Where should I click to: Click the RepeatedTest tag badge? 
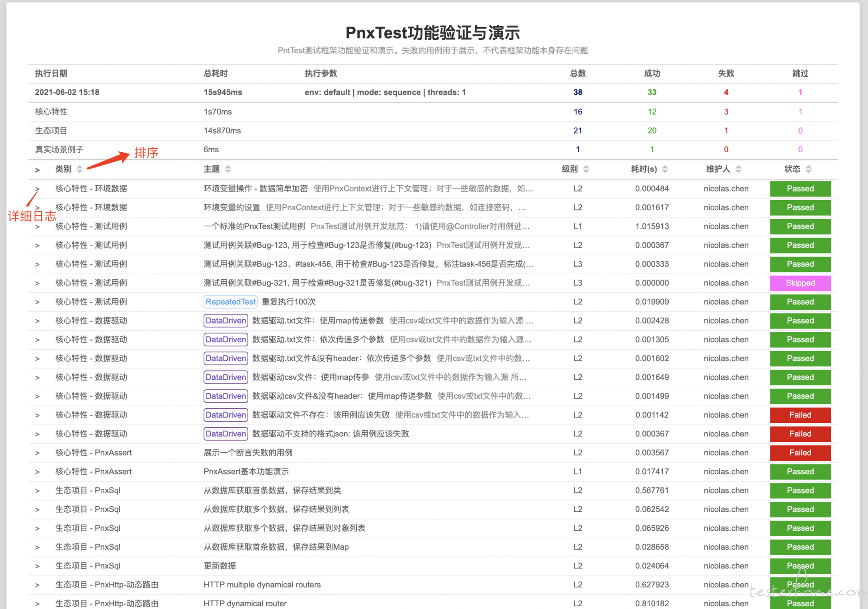[x=231, y=302]
